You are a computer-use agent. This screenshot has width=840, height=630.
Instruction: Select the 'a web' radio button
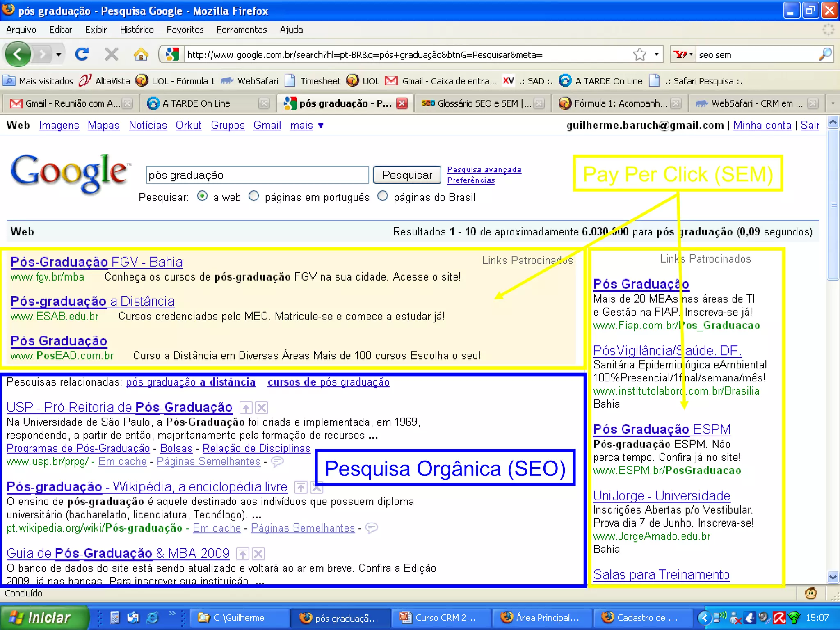coord(202,196)
